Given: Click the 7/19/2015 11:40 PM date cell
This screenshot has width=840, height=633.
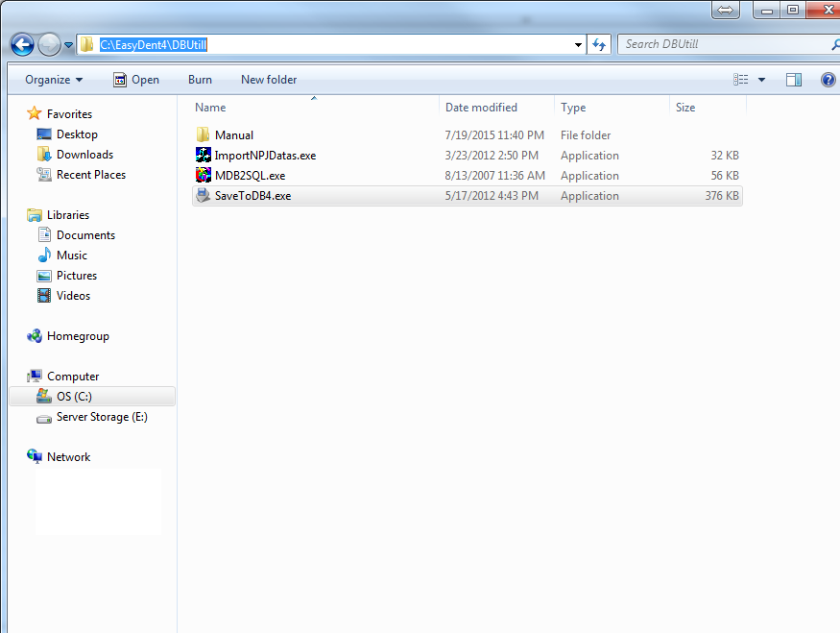Looking at the screenshot, I should (494, 135).
